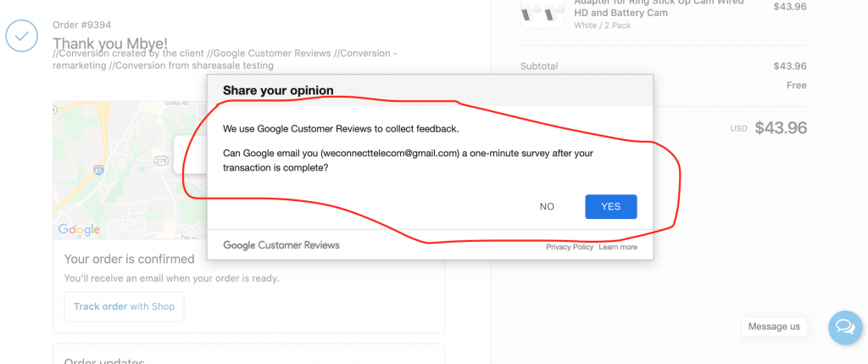
Task: Click the Message us label
Action: pos(774,327)
